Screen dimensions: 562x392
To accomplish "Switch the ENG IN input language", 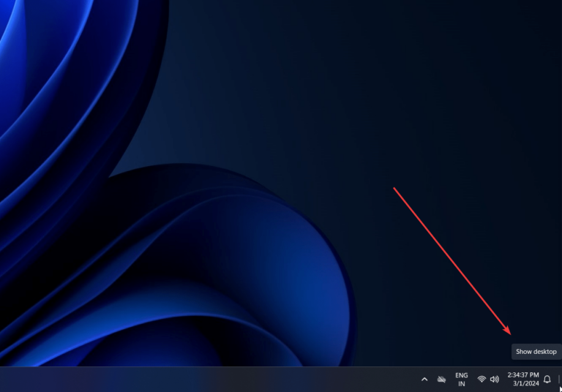I will (461, 380).
